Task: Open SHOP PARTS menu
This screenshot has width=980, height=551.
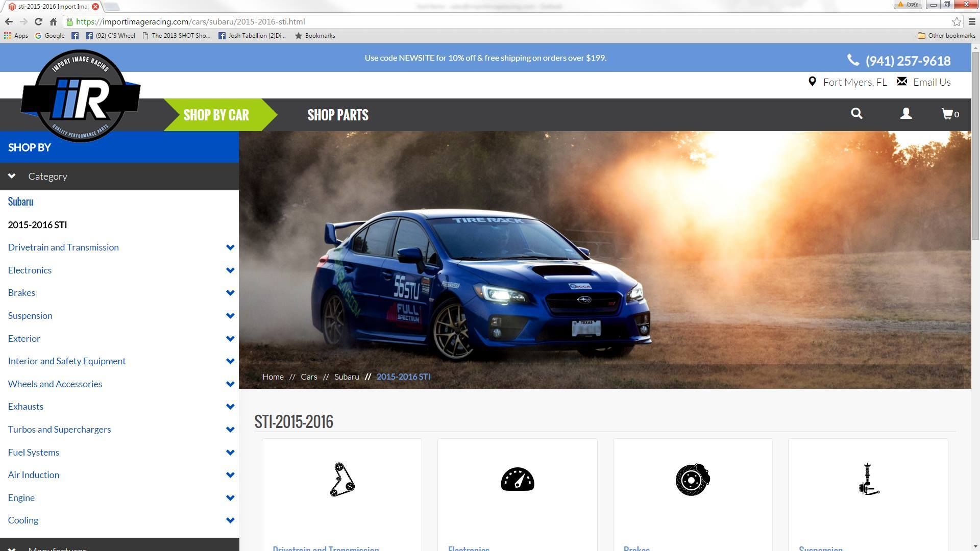Action: 338,115
